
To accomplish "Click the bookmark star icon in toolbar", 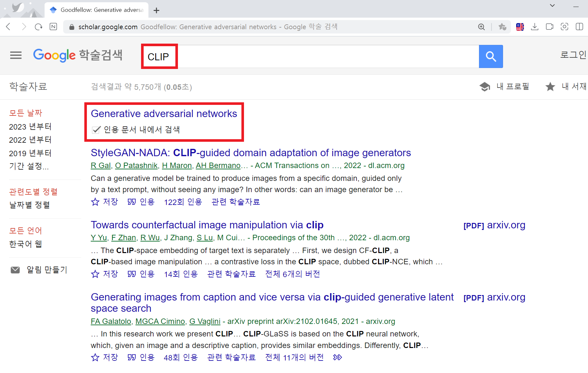I will [502, 27].
